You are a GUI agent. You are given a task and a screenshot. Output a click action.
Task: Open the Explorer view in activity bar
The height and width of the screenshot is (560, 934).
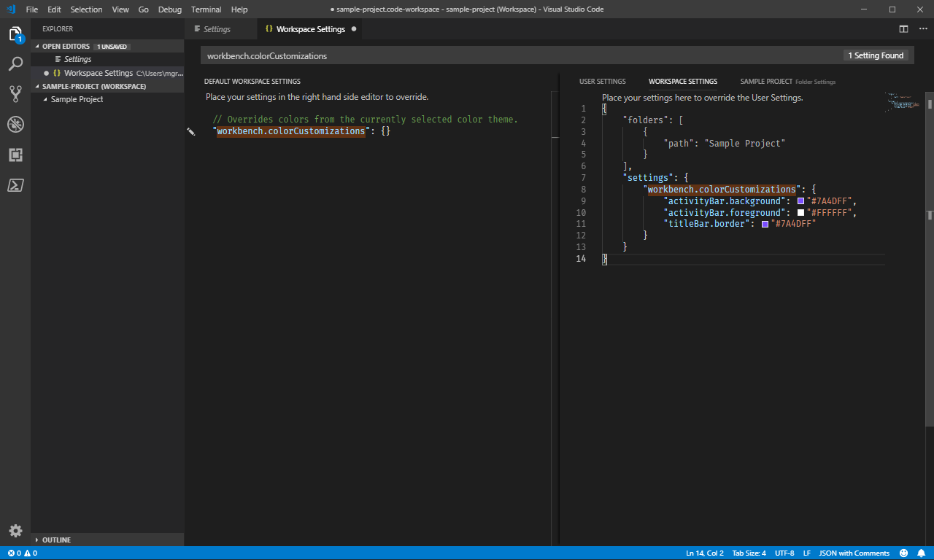pos(15,34)
